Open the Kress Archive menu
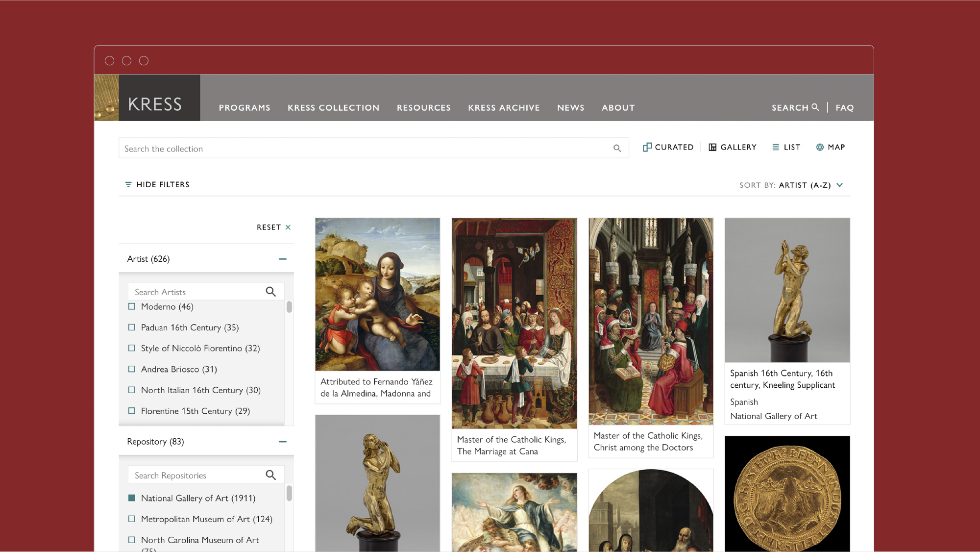This screenshot has height=552, width=980. (x=504, y=107)
